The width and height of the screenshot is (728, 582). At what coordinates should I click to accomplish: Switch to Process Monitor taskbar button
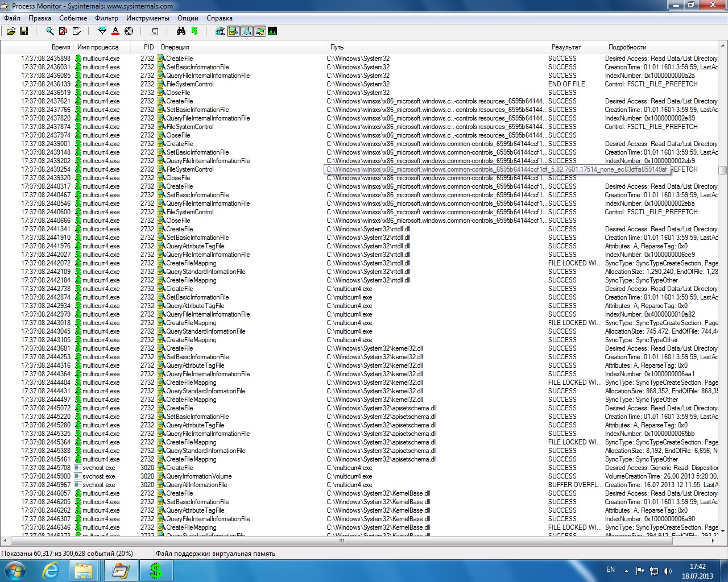tap(121, 571)
